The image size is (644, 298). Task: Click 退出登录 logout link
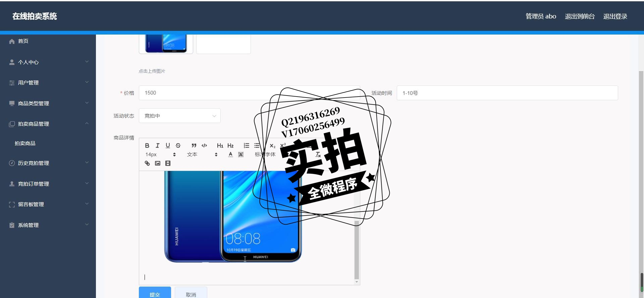[615, 16]
